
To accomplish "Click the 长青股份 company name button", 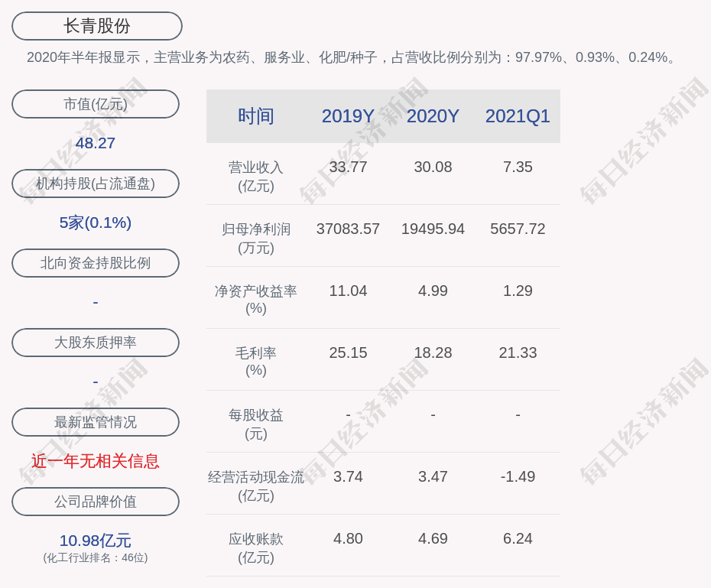I will pos(97,26).
